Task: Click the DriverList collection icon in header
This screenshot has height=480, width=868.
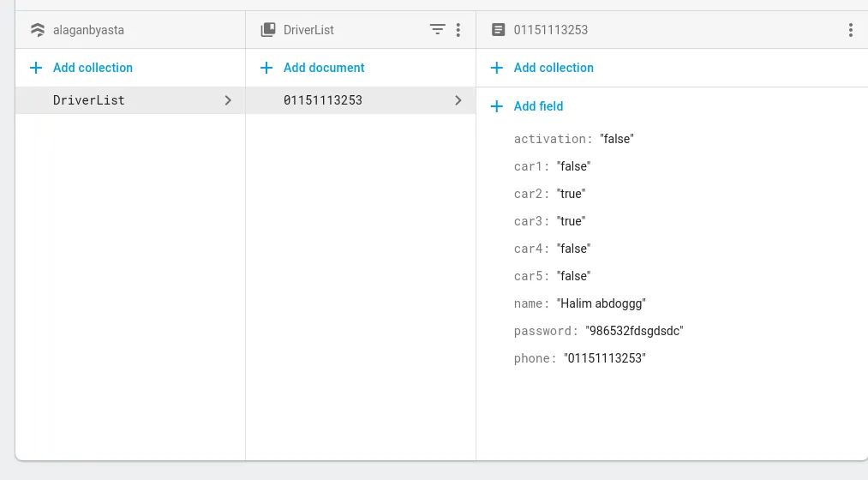Action: 268,30
